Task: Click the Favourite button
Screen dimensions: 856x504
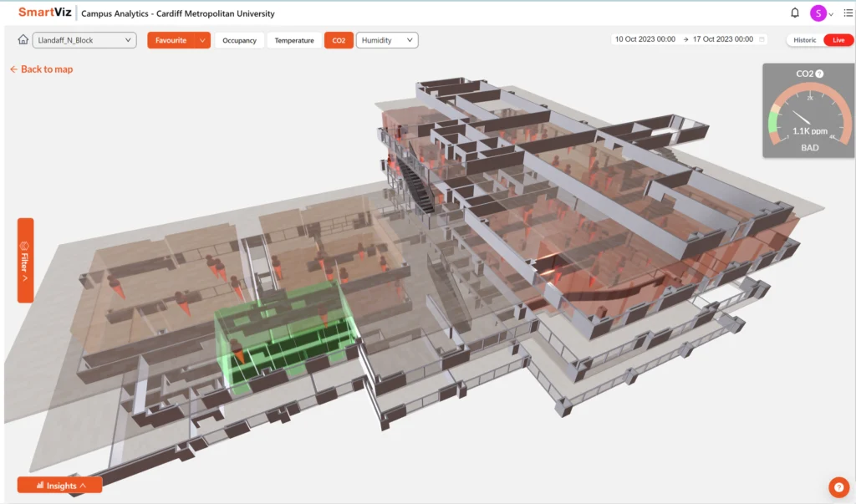Action: [x=171, y=40]
